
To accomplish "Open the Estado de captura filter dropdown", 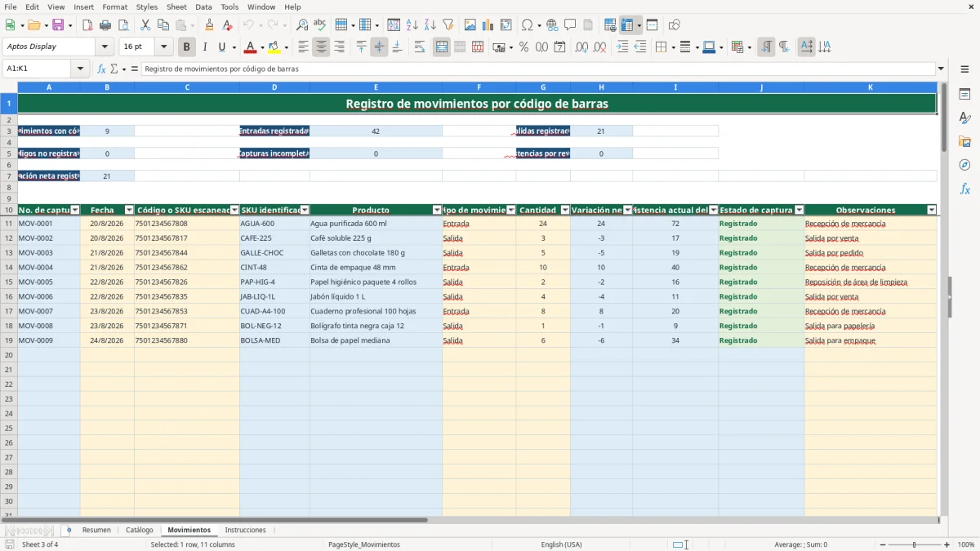I will point(800,210).
